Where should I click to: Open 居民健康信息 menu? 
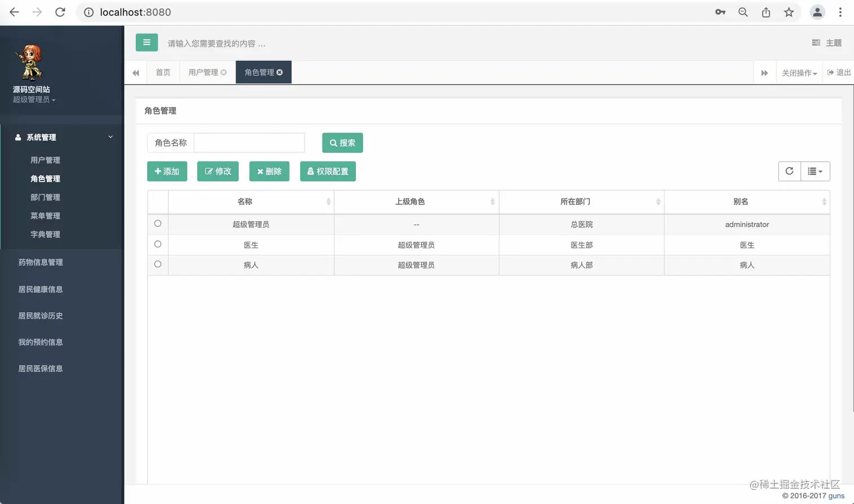click(x=41, y=289)
